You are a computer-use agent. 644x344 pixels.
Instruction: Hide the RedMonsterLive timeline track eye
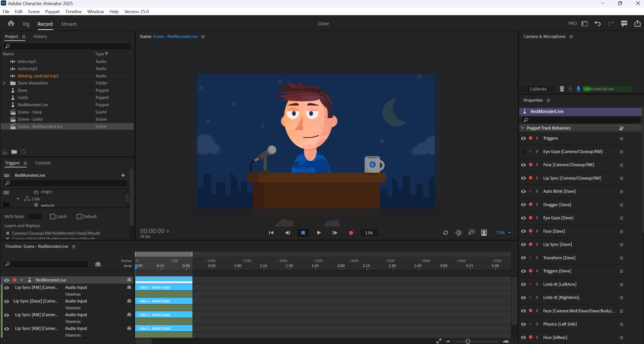tap(7, 280)
